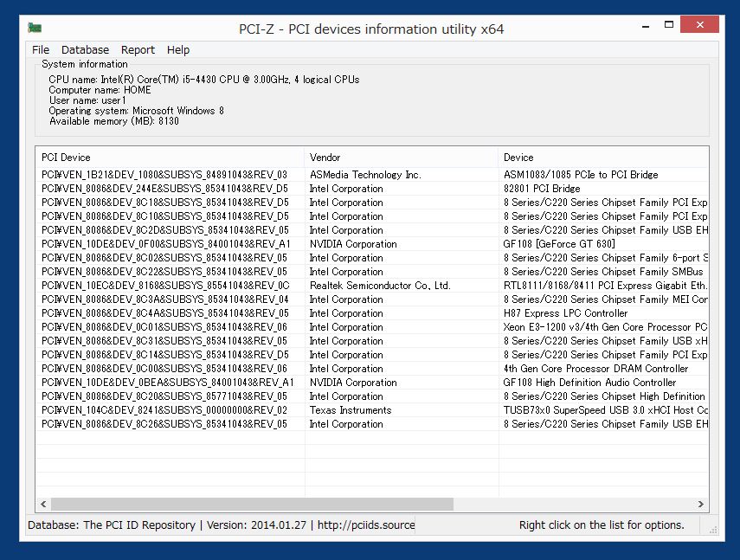Click the PCI-Z window title text
This screenshot has width=740, height=560.
tap(371, 29)
